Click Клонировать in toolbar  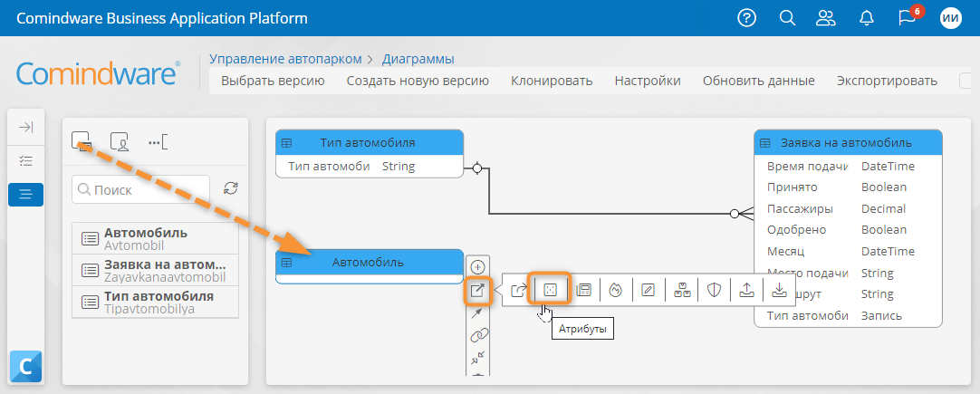[552, 81]
